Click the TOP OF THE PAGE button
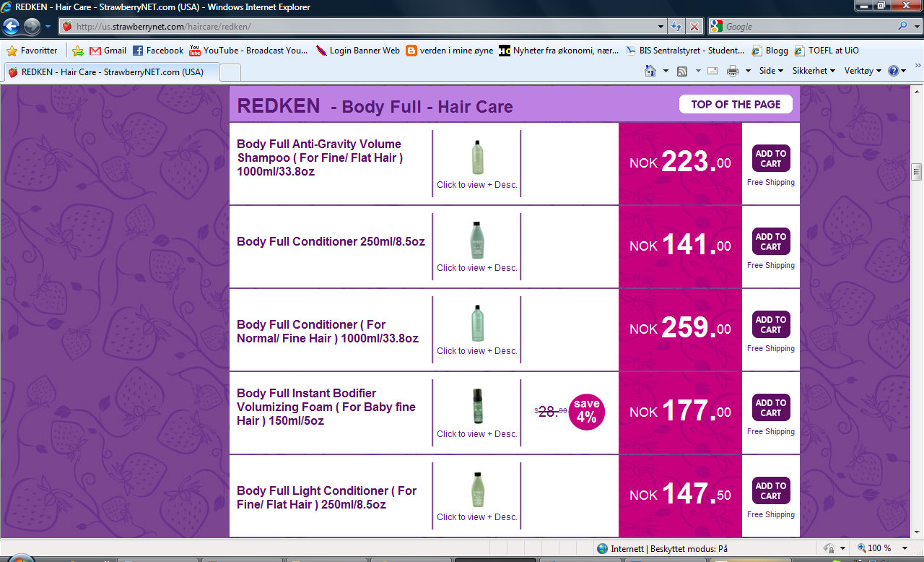 [736, 105]
